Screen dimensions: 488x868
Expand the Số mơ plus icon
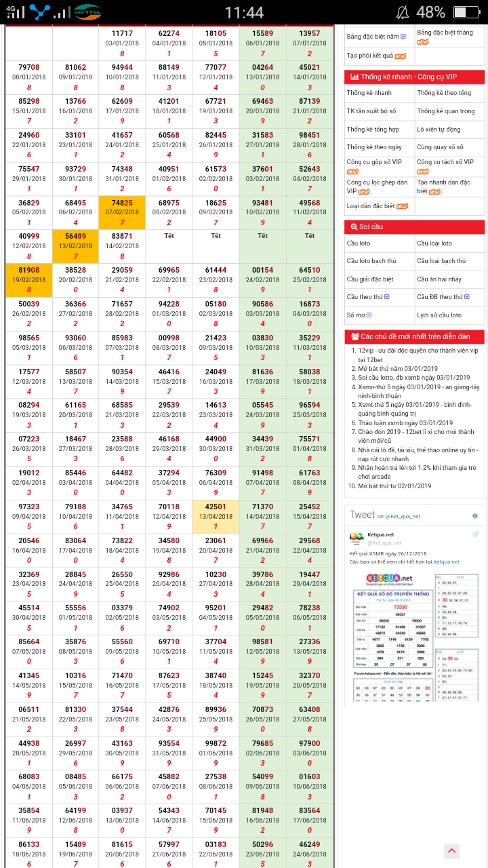369,315
